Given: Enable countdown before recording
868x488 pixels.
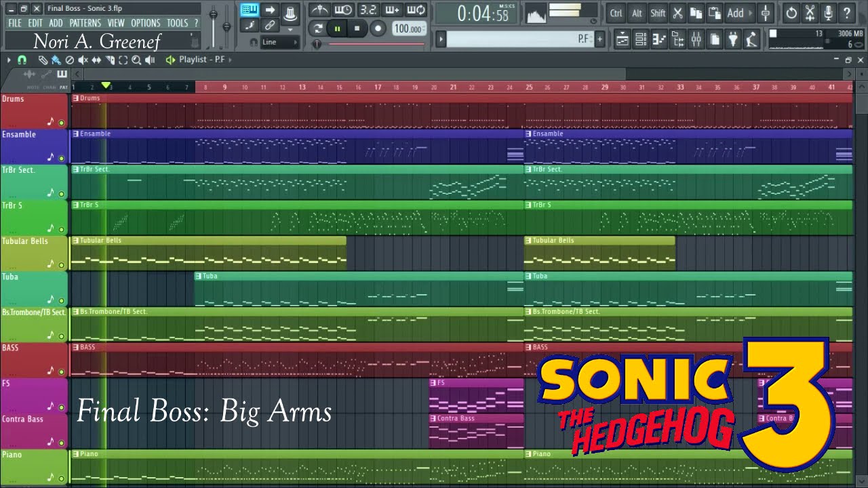Looking at the screenshot, I should (368, 10).
